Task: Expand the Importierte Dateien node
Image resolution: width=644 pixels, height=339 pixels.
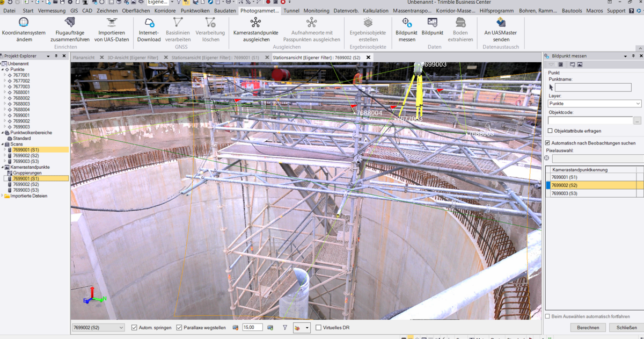Action: click(3, 196)
